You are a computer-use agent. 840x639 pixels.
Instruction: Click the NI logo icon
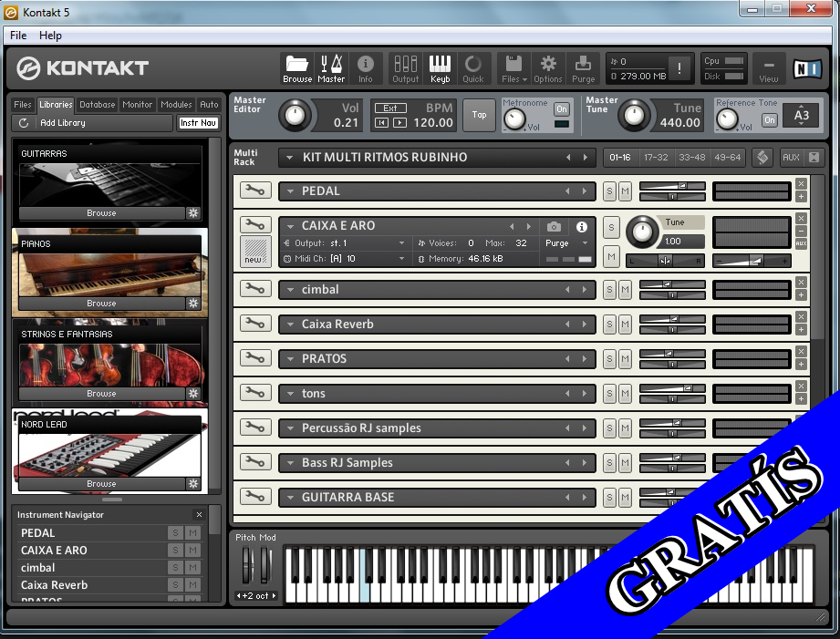click(807, 68)
